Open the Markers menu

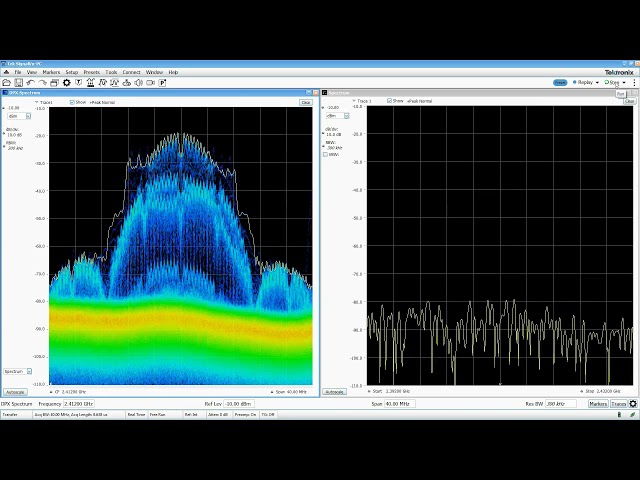tap(51, 72)
